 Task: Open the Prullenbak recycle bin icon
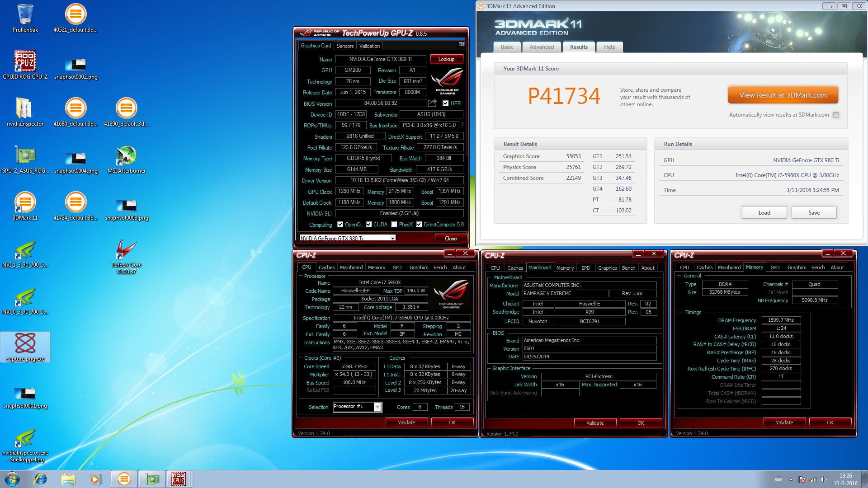(25, 19)
